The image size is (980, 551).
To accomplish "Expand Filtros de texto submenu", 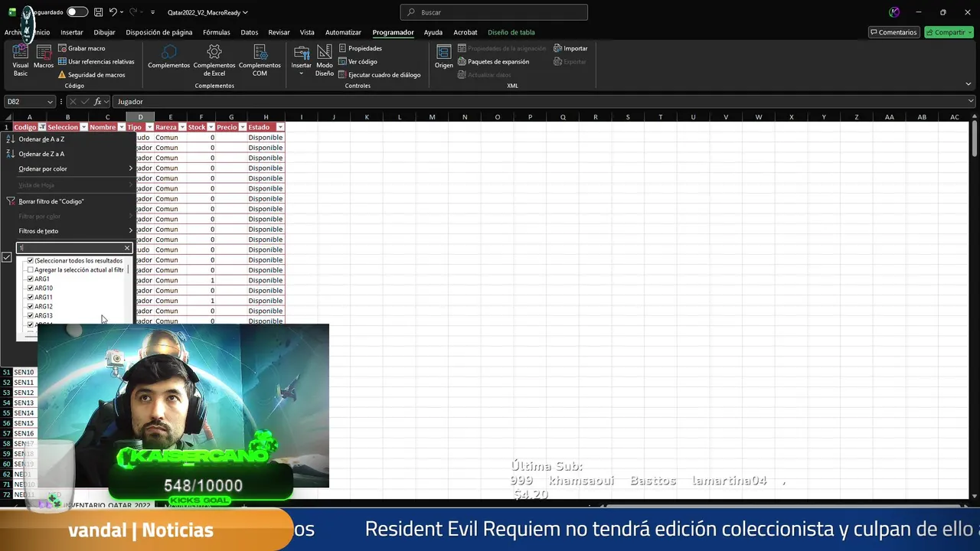I will click(74, 231).
